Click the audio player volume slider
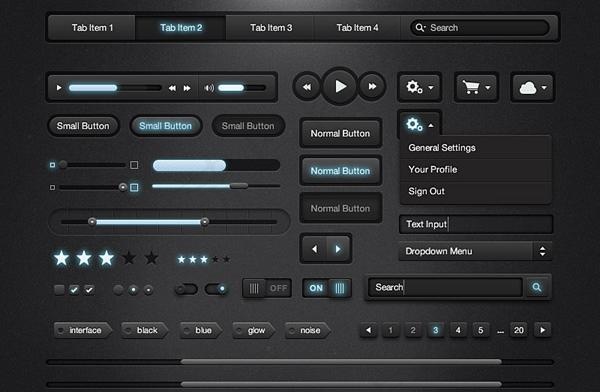This screenshot has height=392, width=600. (x=241, y=88)
